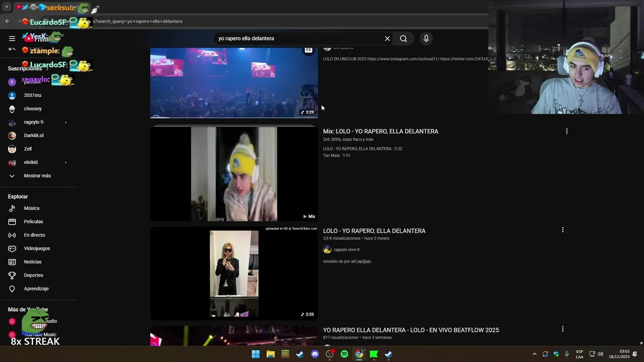Select Videojuegos in the Explorar menu
This screenshot has height=362, width=644.
37,248
